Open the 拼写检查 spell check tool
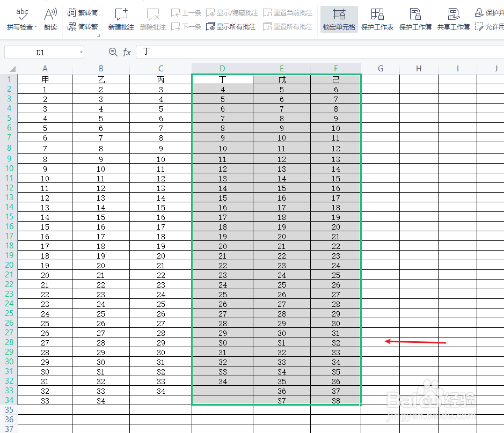The image size is (504, 433). 22,19
